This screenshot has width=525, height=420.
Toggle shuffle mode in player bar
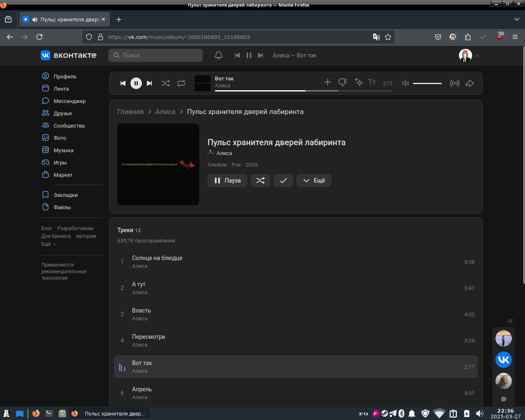pos(165,83)
